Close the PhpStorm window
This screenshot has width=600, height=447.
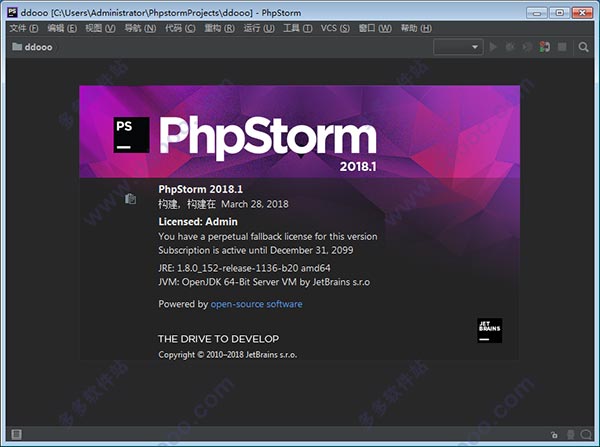click(582, 13)
